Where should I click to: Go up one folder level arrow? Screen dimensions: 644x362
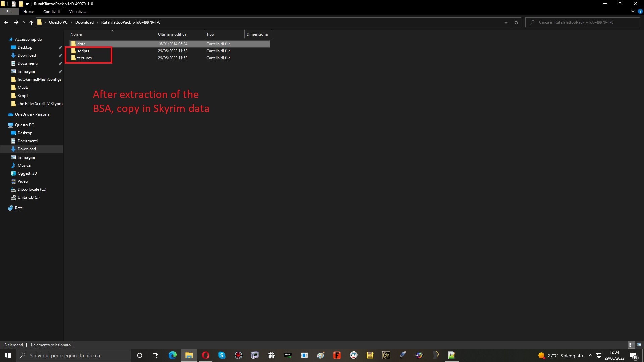tap(31, 22)
